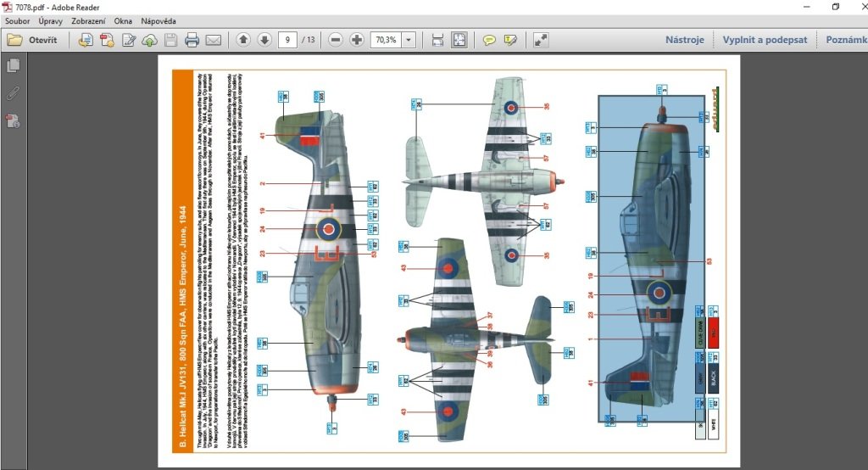Zoom out using the minus button
This screenshot has width=868, height=470.
tap(336, 40)
